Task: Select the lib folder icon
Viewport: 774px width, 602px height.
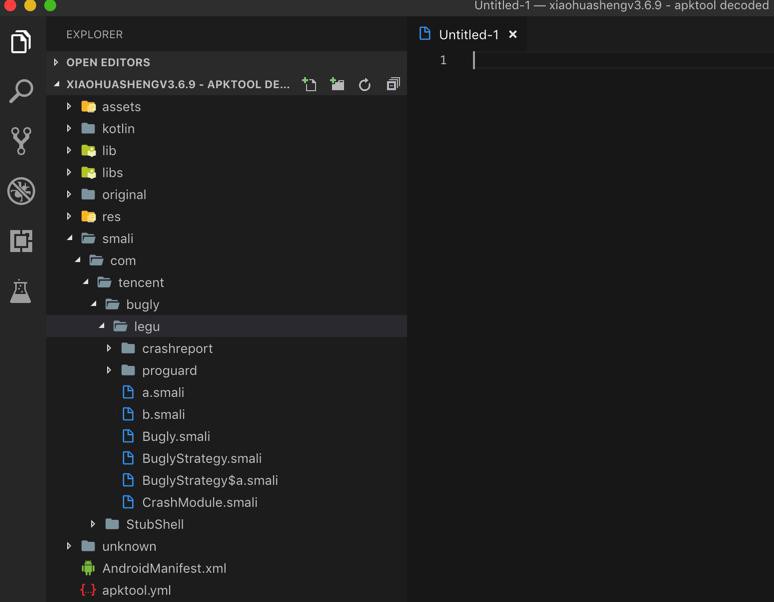Action: pyautogui.click(x=88, y=150)
